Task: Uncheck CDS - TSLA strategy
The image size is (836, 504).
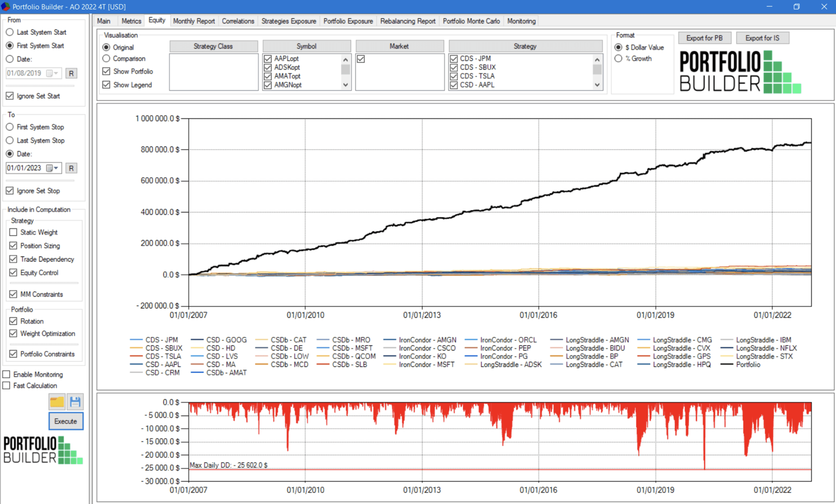Action: tap(454, 76)
